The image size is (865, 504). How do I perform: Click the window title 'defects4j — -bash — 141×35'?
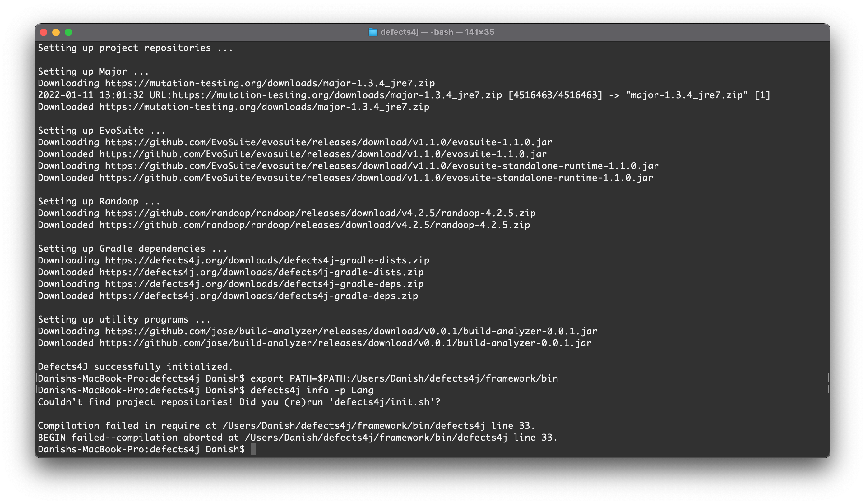click(x=437, y=32)
